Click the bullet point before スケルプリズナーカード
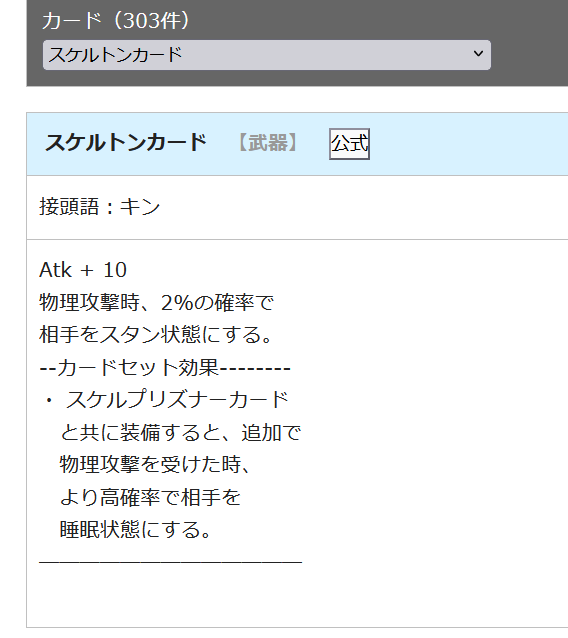 coord(49,400)
